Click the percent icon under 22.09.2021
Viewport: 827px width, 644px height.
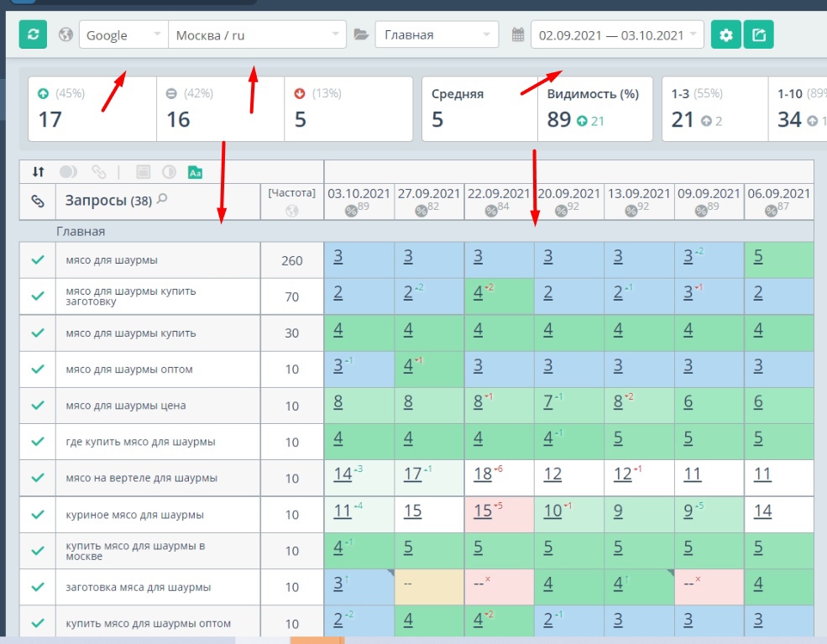(x=491, y=211)
